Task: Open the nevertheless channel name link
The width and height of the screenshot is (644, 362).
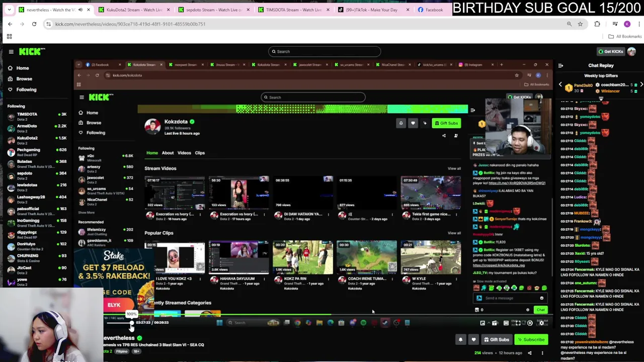Action: (119, 338)
